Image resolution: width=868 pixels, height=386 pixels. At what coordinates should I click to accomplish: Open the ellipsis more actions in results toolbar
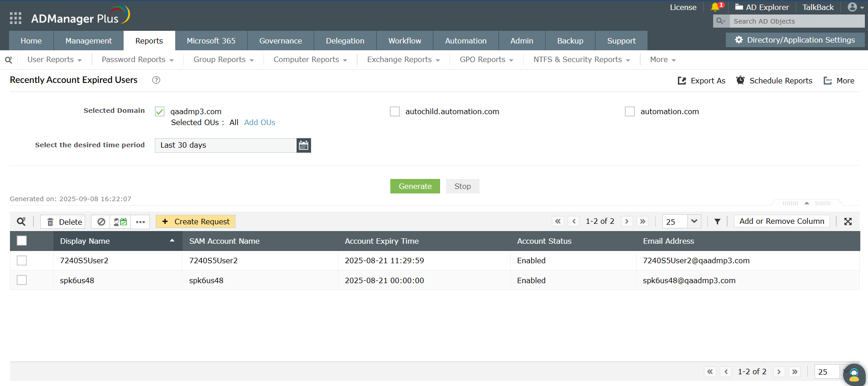(140, 222)
